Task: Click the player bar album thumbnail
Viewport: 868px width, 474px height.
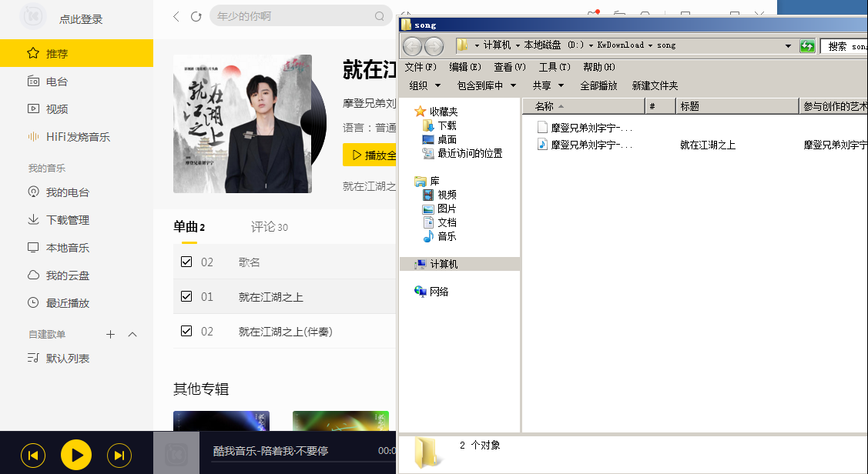Action: 176,453
